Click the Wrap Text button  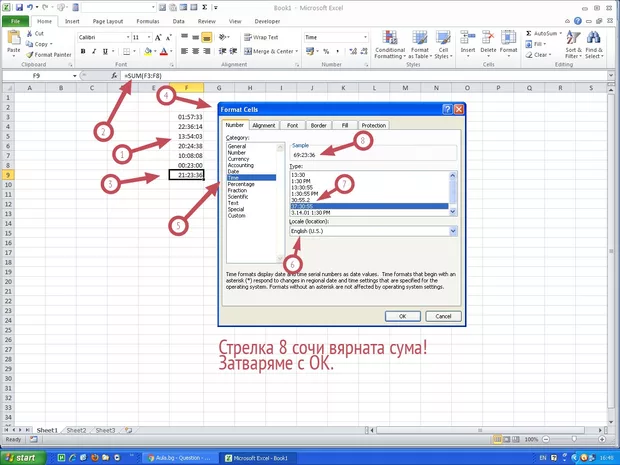click(x=261, y=38)
